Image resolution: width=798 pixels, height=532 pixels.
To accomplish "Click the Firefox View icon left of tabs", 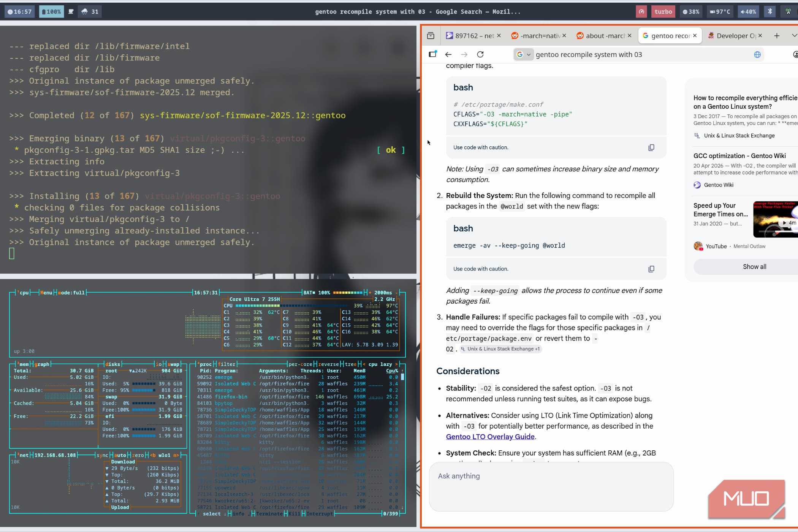I will (431, 36).
